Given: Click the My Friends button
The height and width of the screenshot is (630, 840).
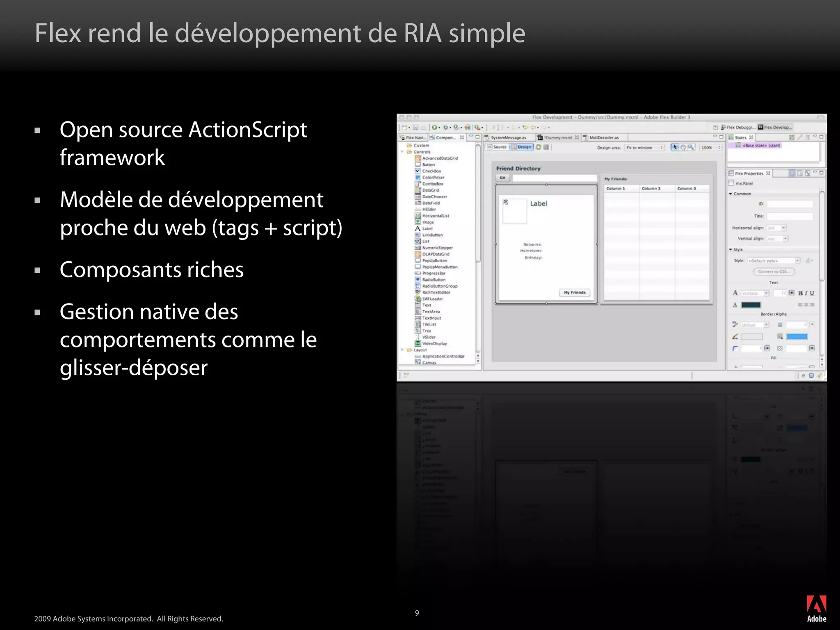Looking at the screenshot, I should (575, 292).
